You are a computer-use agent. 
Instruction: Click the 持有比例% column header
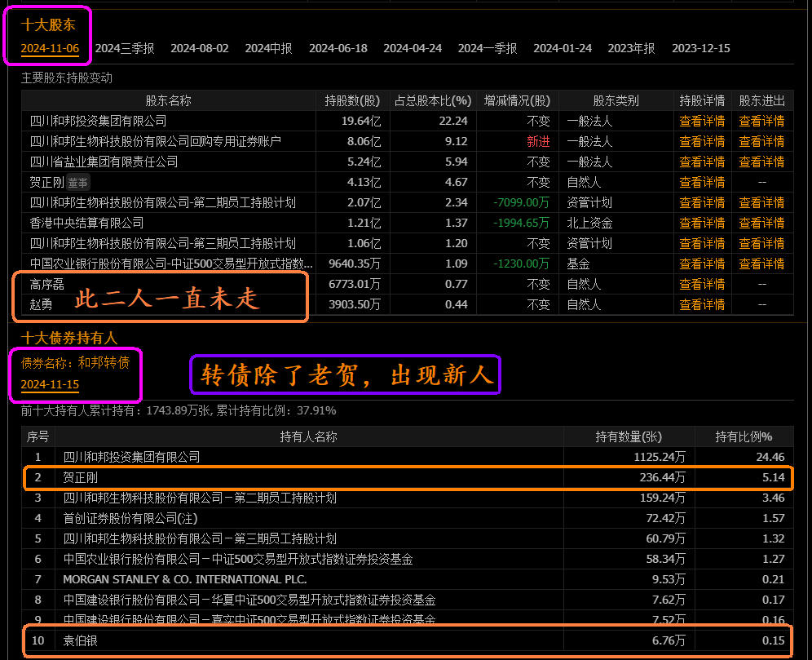tap(744, 436)
